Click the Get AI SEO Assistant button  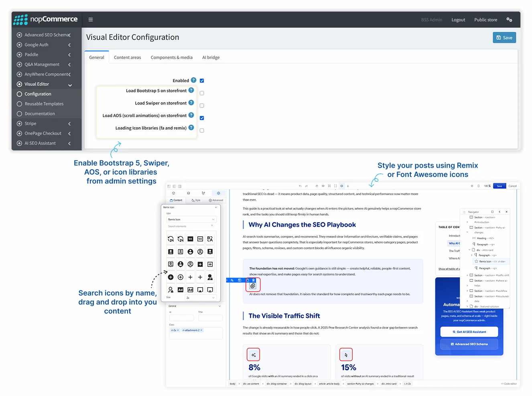click(469, 332)
